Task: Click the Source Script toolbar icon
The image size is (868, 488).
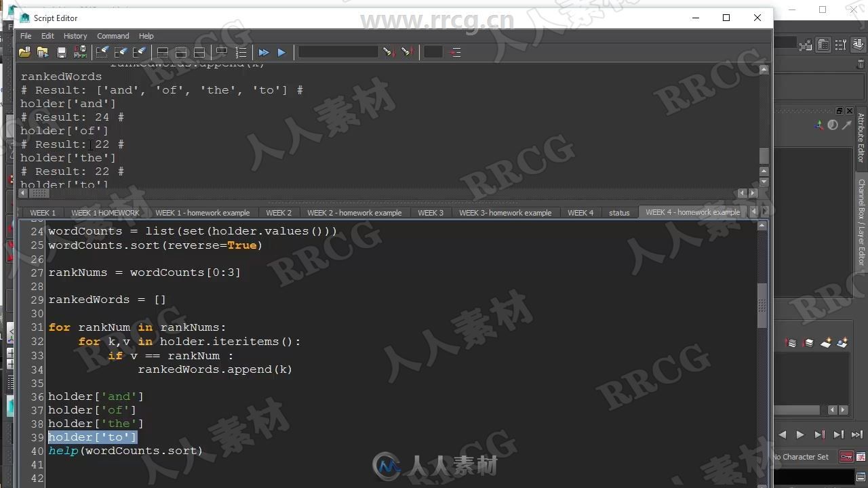Action: pos(43,52)
